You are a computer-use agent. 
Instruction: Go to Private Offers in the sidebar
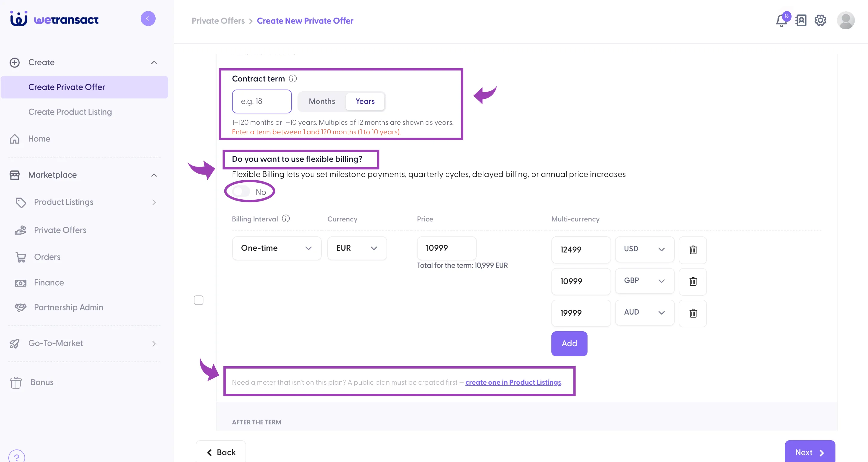click(x=60, y=230)
